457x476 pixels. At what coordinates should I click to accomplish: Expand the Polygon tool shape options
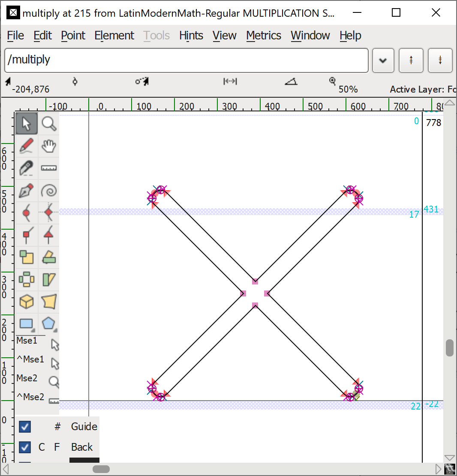click(x=55, y=330)
